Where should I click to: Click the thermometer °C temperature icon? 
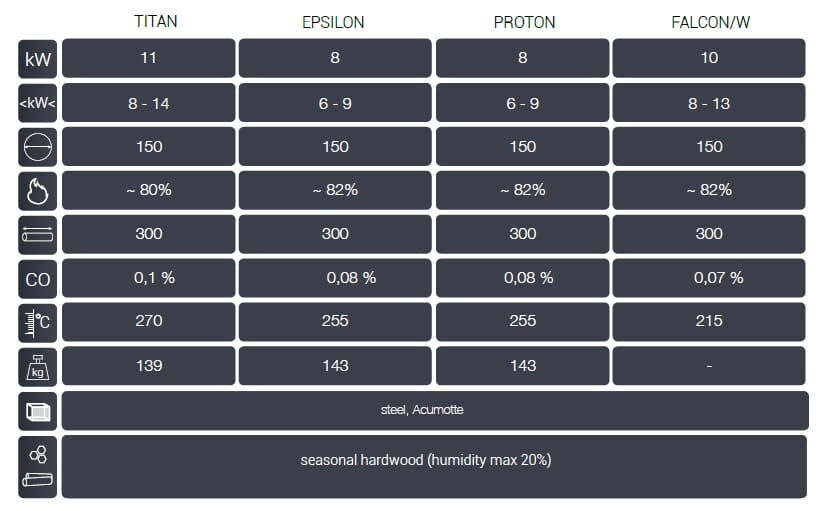(38, 322)
